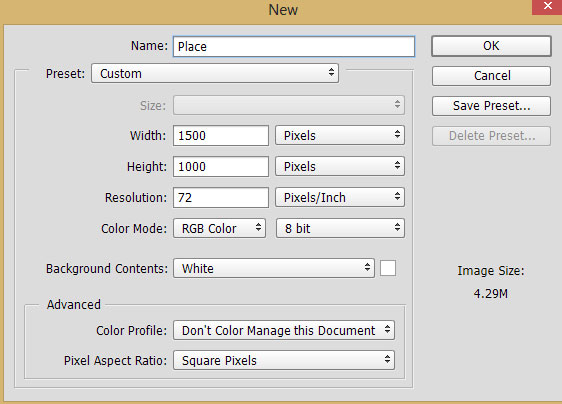
Task: Open the Pixel Aspect Ratio dropdown
Action: 284,360
